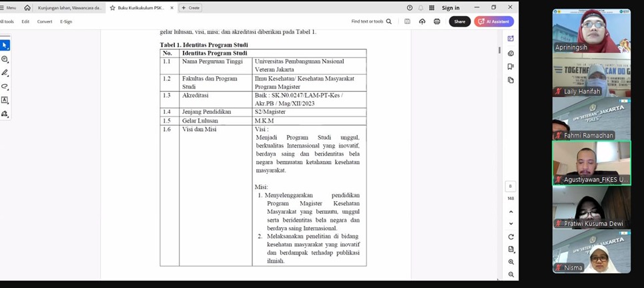Select the arrow selection tool
This screenshot has height=288, width=644.
click(x=5, y=45)
